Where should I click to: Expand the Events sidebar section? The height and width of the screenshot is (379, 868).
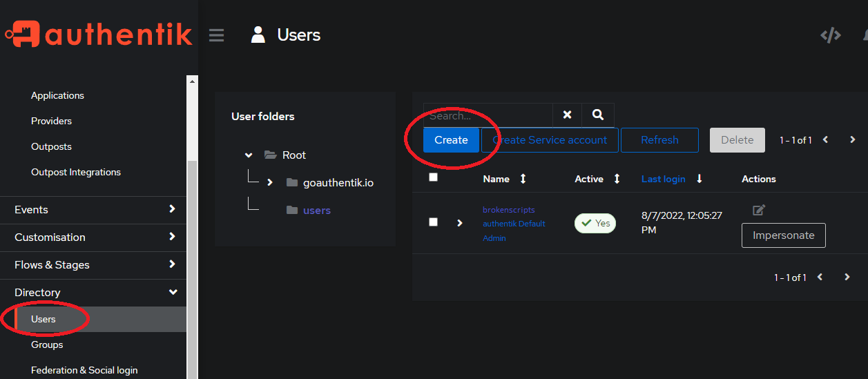[93, 209]
